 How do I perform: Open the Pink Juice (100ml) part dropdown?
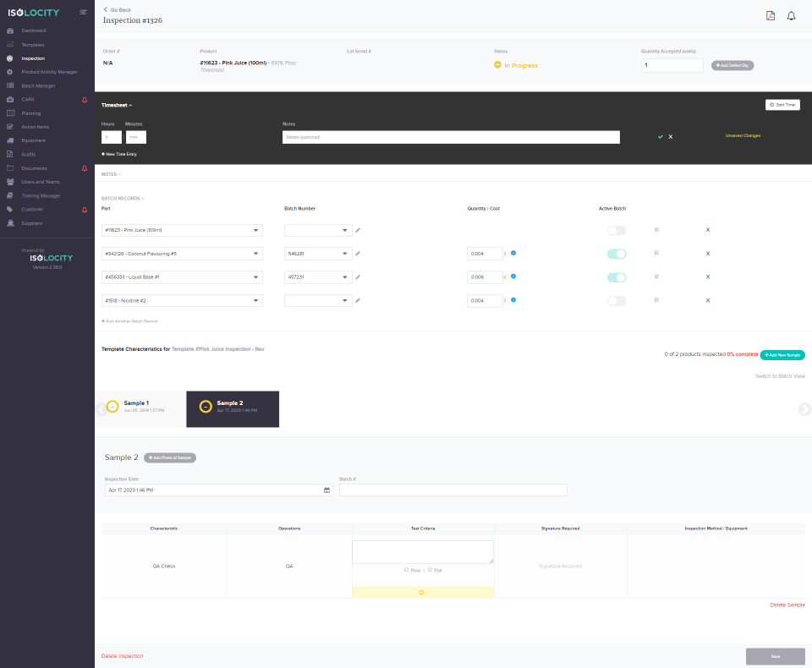(183, 231)
